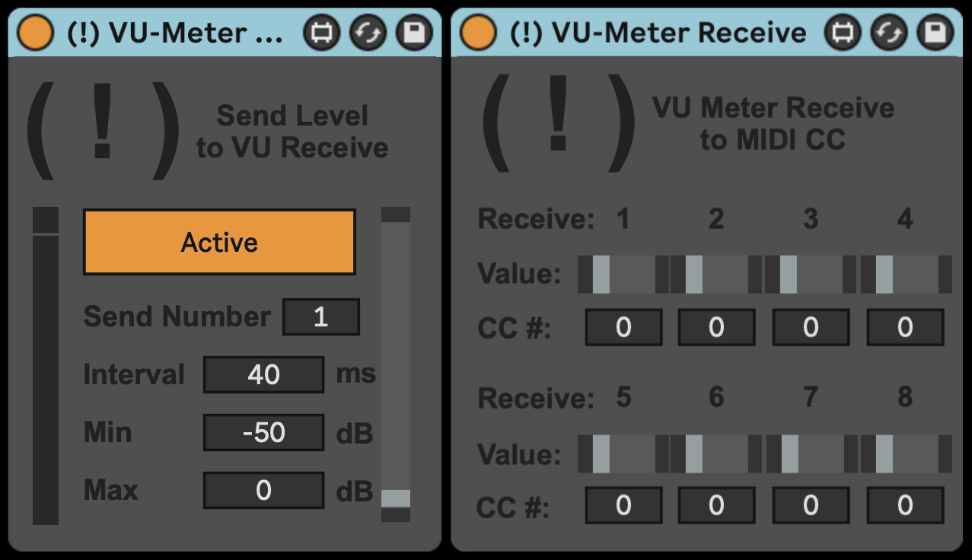Toggle VU-Meter Receive device activator on/off
972x560 pixels.
(x=477, y=33)
